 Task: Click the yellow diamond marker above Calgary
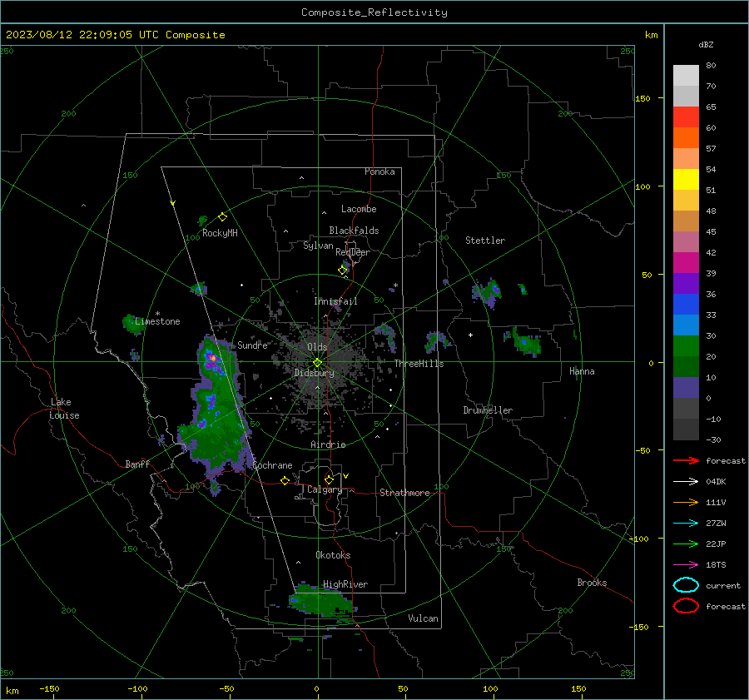pyautogui.click(x=329, y=479)
